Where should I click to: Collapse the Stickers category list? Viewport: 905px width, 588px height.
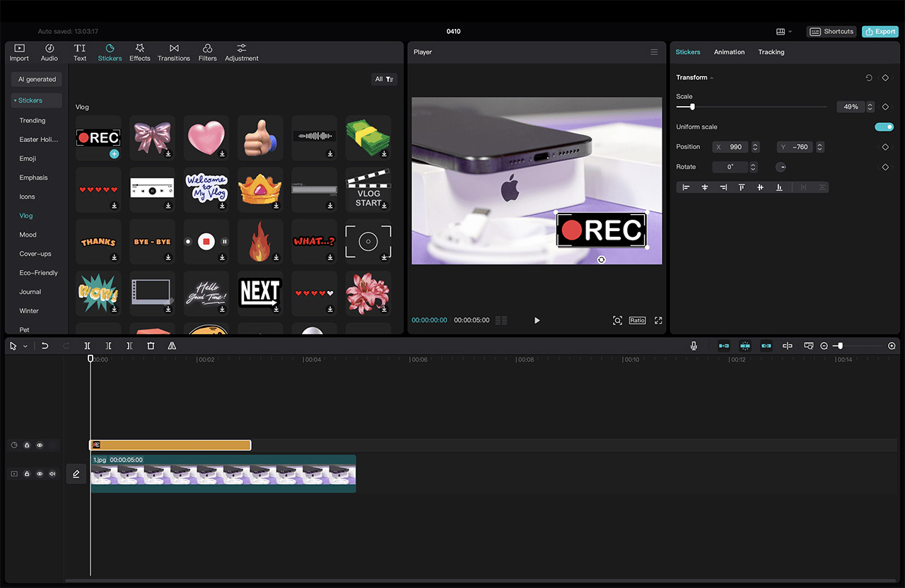[x=37, y=100]
